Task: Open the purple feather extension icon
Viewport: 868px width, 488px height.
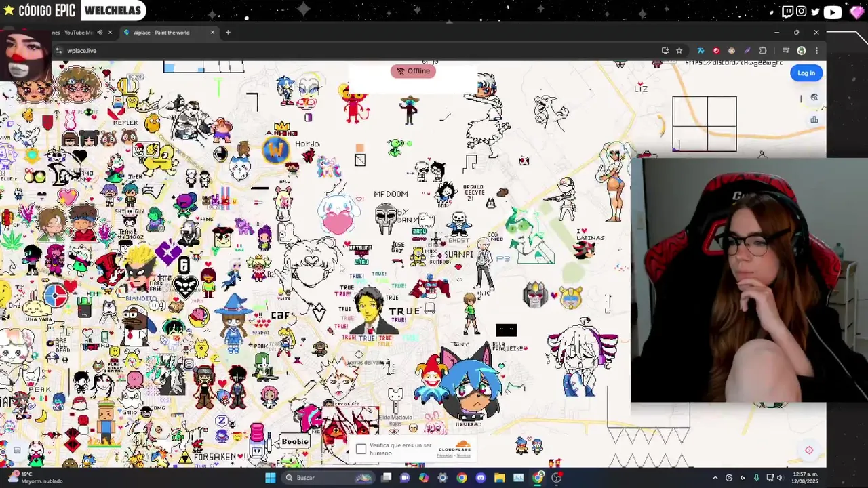Action: click(x=747, y=51)
